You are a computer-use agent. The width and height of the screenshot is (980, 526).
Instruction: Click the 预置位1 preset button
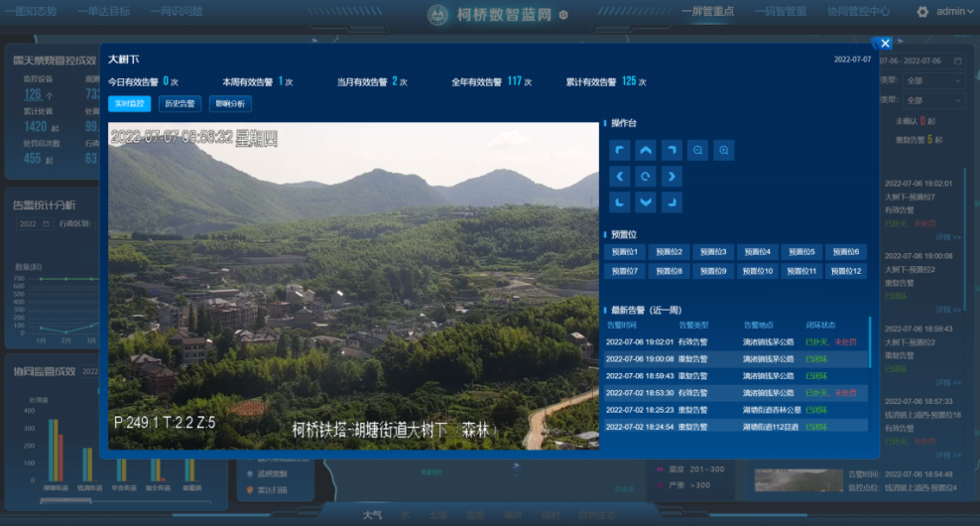[x=624, y=252]
